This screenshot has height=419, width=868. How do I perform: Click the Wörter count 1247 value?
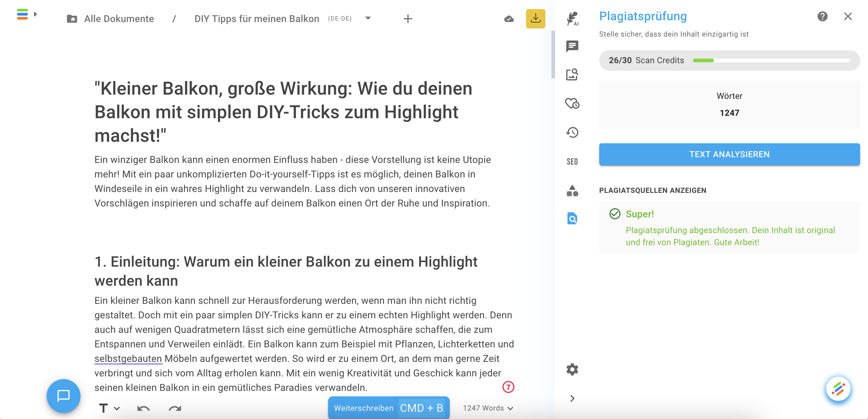pyautogui.click(x=729, y=113)
